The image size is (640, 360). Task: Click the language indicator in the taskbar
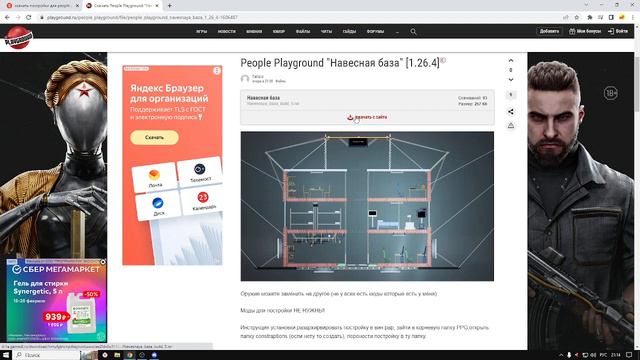[x=603, y=355]
